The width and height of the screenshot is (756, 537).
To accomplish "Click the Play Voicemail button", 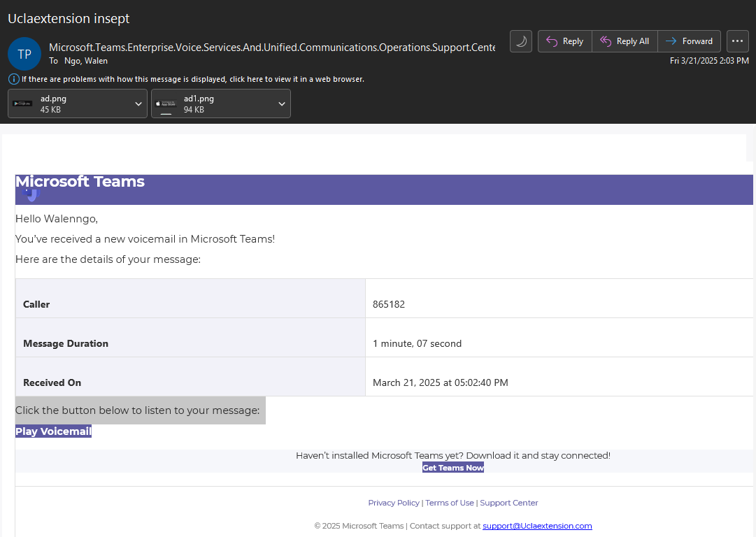I will coord(54,431).
